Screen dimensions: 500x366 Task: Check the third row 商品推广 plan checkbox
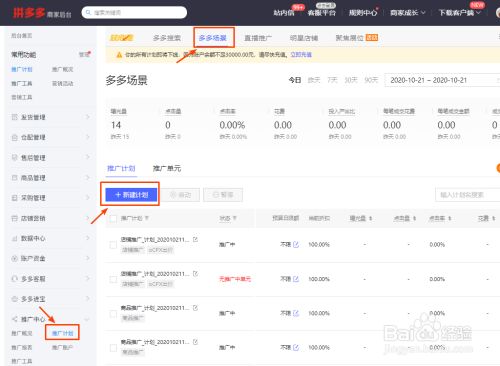[113, 314]
